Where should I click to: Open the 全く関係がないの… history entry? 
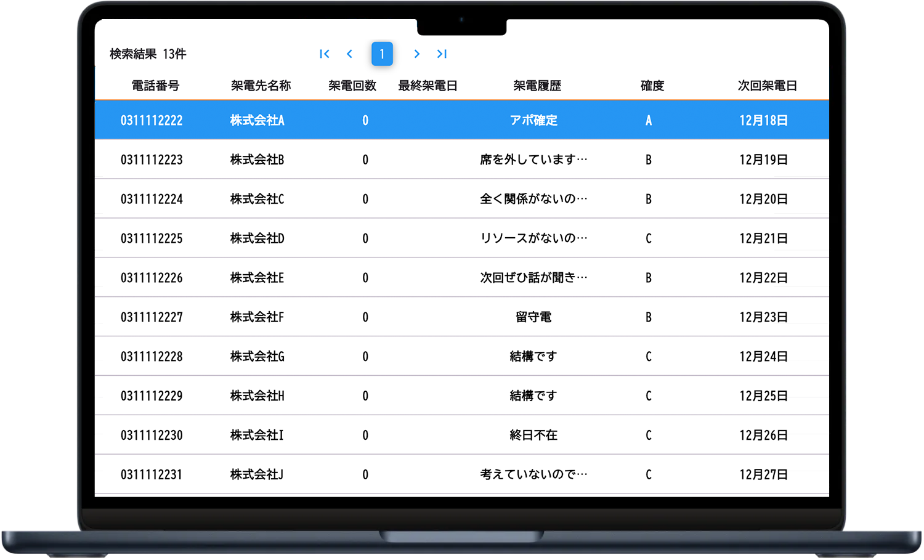point(533,200)
